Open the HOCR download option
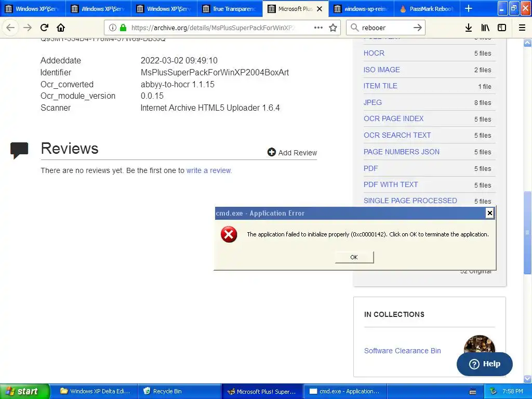 pos(374,53)
